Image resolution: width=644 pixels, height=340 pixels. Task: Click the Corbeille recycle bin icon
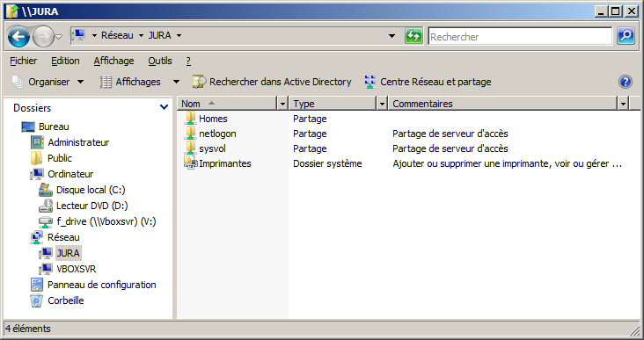point(37,300)
